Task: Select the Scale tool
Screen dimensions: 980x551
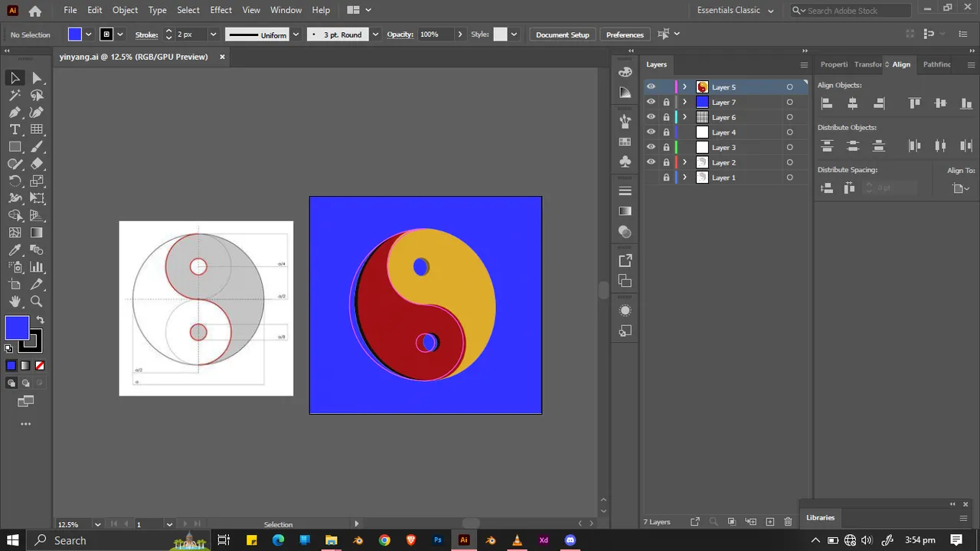Action: point(37,181)
